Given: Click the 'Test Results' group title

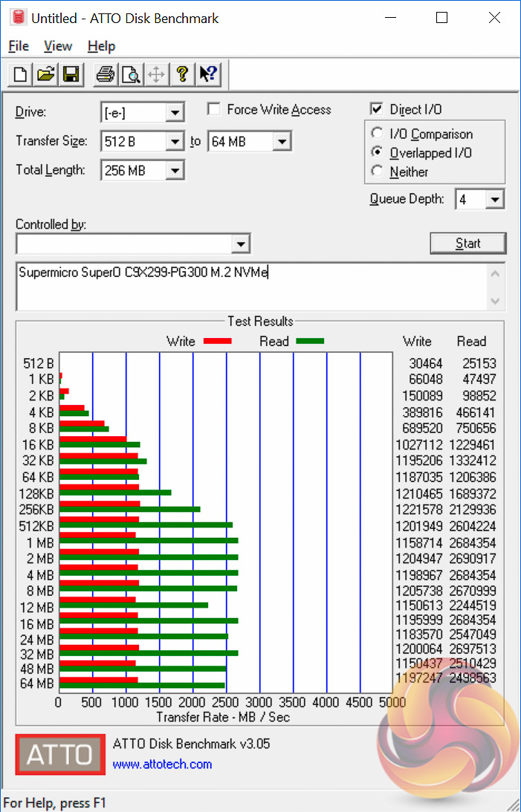Looking at the screenshot, I should point(260,322).
